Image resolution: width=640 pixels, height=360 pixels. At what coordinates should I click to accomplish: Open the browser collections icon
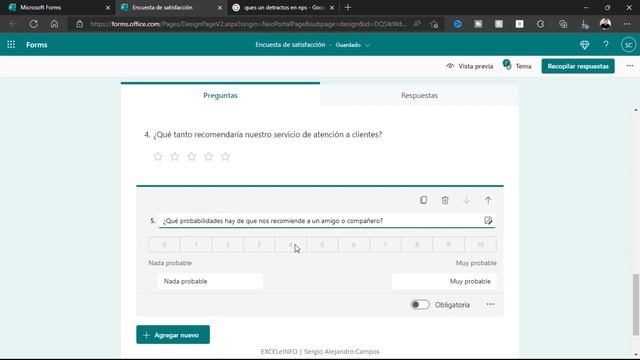pos(563,24)
